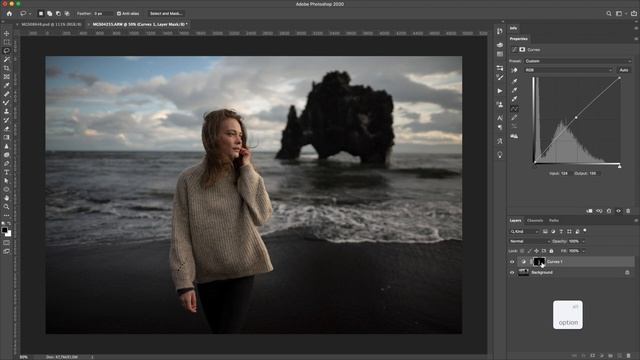640x360 pixels.
Task: Select the Layers tab
Action: tap(516, 220)
